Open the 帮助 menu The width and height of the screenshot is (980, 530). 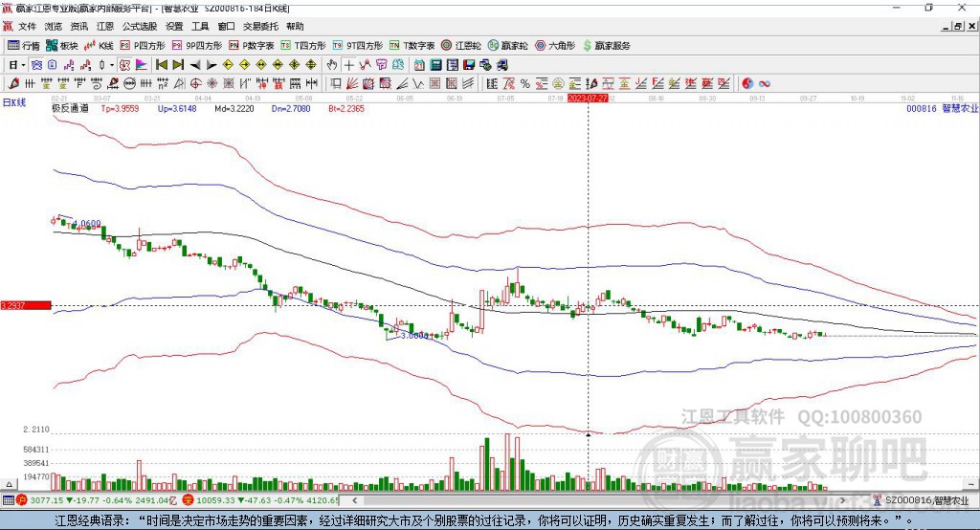(295, 26)
